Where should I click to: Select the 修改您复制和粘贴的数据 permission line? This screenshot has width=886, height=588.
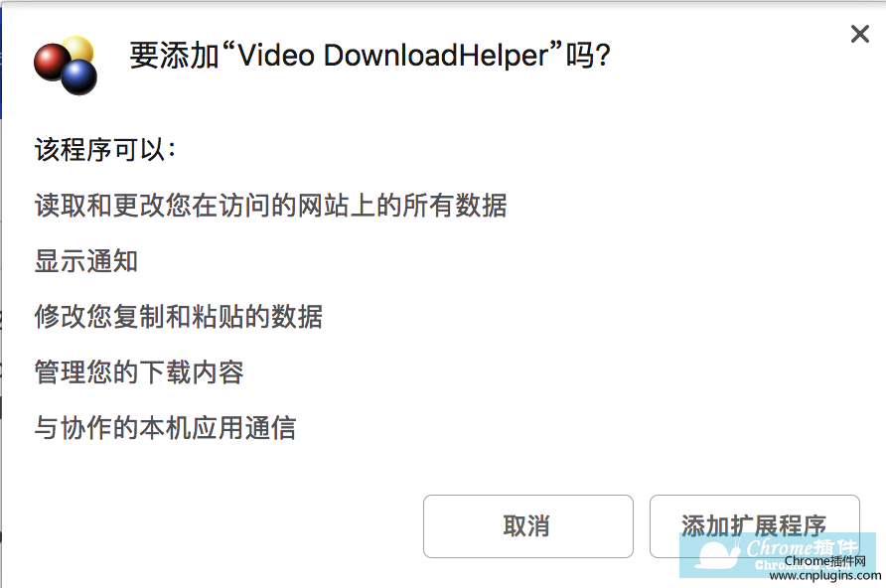(x=179, y=316)
